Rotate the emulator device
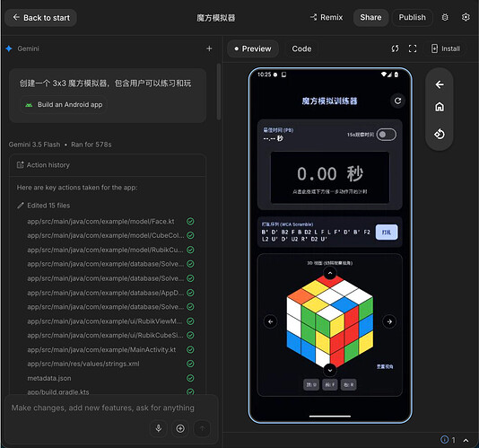Screen dimensions: 479x448 coord(440,134)
